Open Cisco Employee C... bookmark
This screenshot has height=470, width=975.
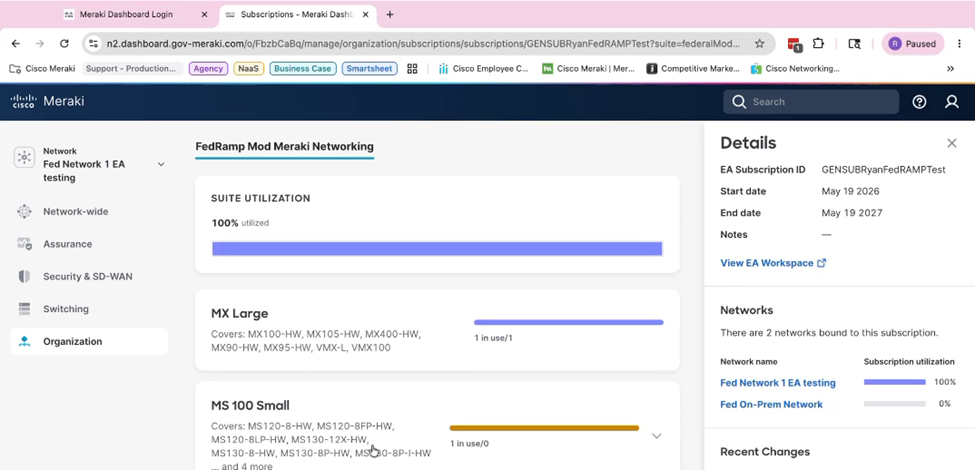[483, 68]
